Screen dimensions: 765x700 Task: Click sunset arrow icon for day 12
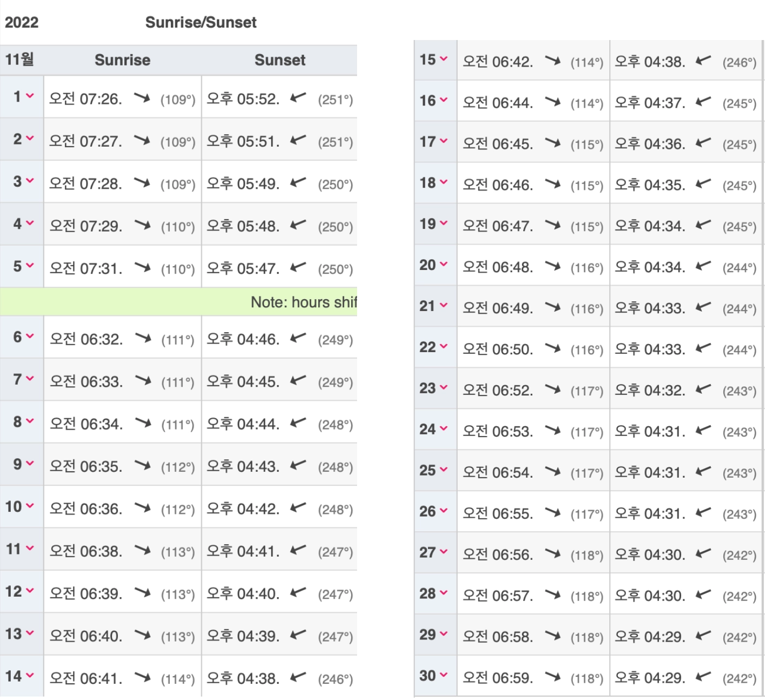coord(298,592)
